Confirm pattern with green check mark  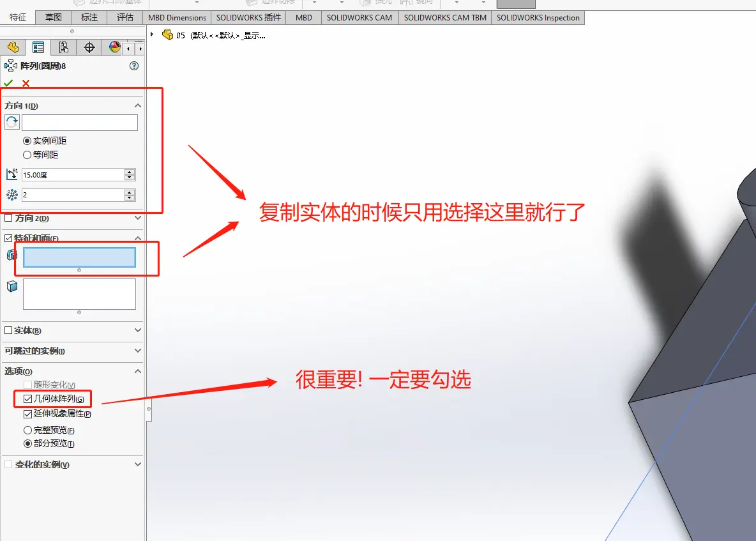(8, 83)
